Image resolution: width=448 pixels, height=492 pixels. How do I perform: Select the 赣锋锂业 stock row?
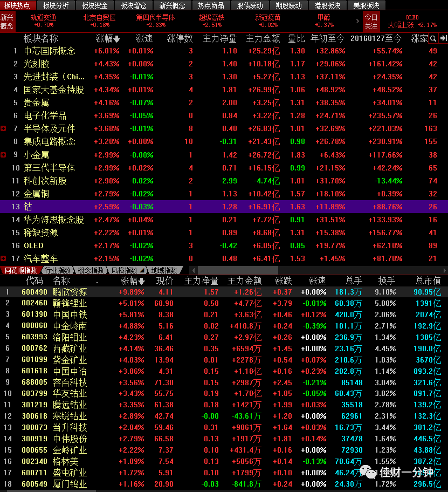(224, 303)
